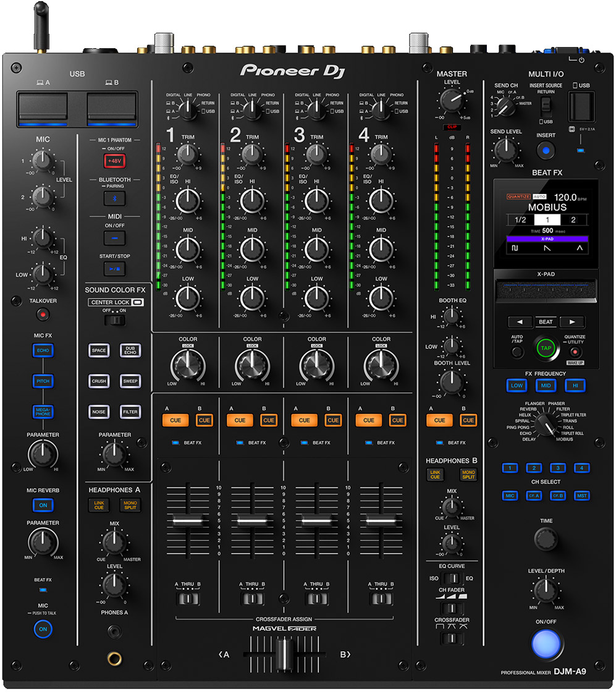
Task: Click the Beat FX effect selector knob
Action: 545,425
